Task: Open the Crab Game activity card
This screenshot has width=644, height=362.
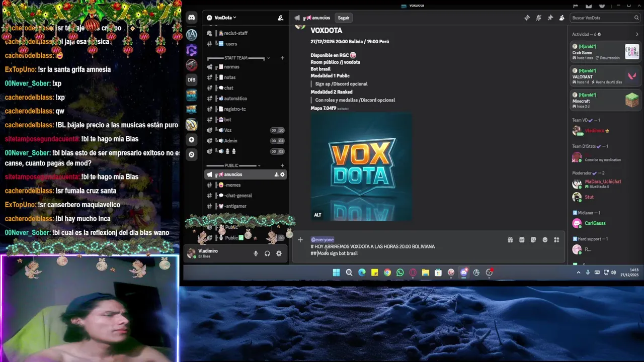Action: click(x=605, y=52)
